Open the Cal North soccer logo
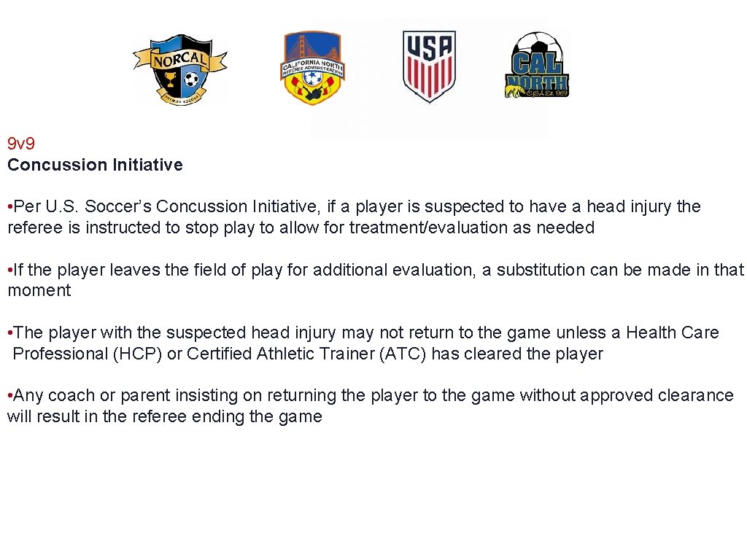The width and height of the screenshot is (747, 560). (x=537, y=66)
